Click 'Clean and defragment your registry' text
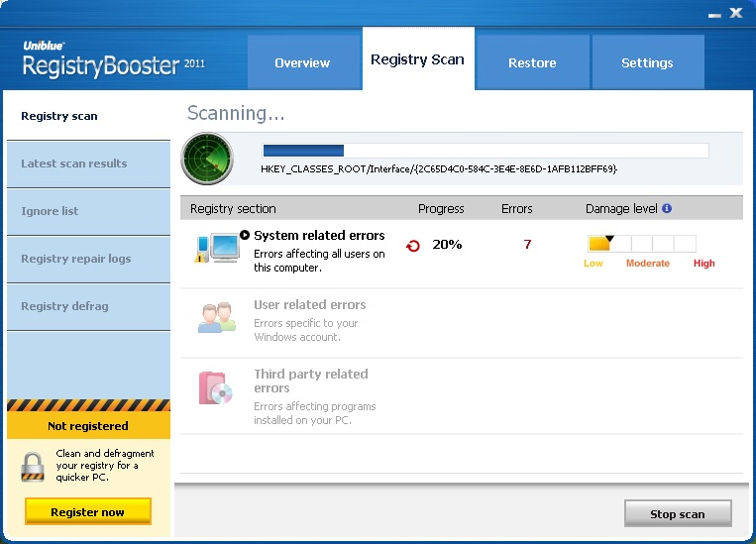 coord(105,466)
